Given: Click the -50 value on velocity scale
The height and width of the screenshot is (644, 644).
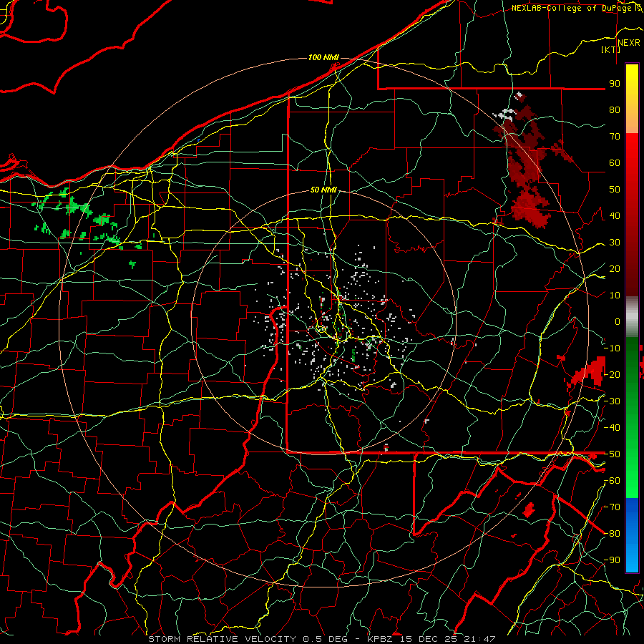Looking at the screenshot, I should (x=612, y=454).
